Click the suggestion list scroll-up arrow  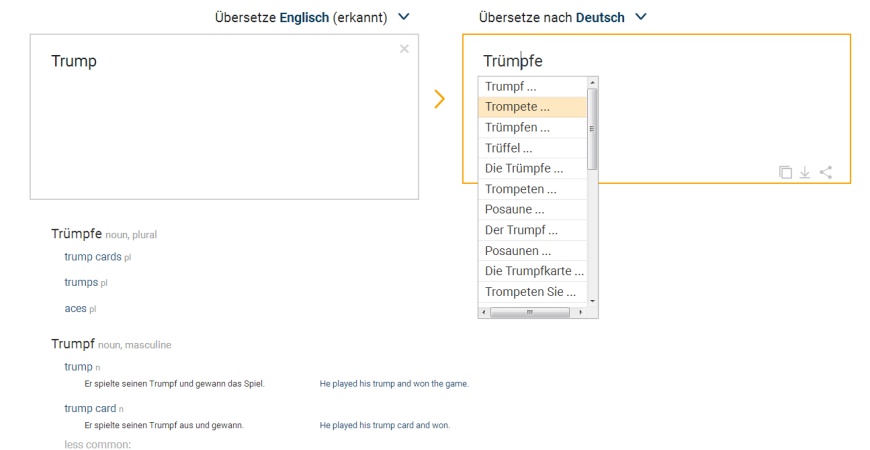tap(592, 83)
